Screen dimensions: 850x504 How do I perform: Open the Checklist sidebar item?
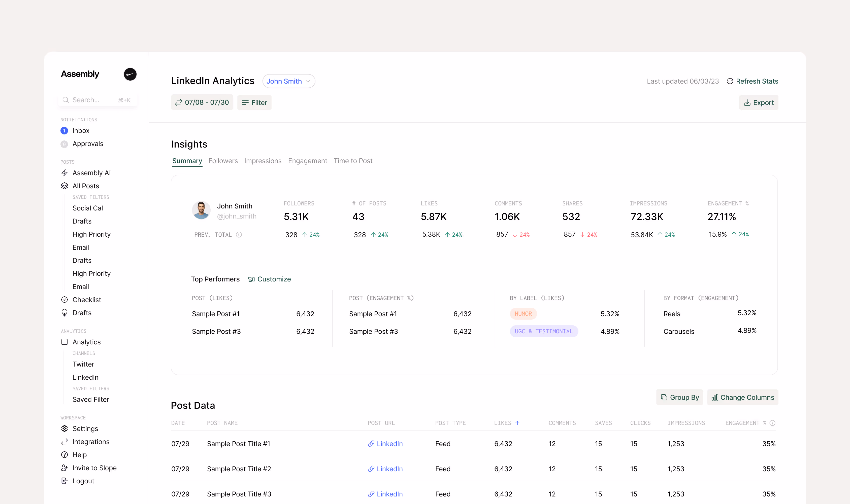pos(86,300)
